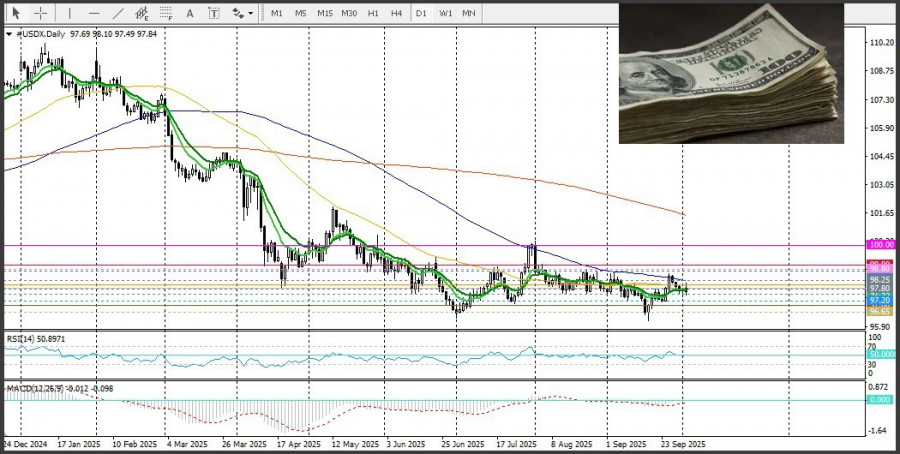
Task: Select the cursor arrow tool
Action: coord(15,13)
